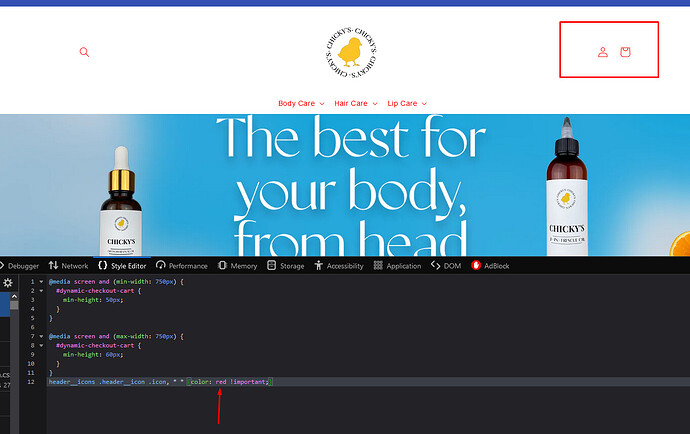Open the Performance tab
Viewport: 690px width, 434px height.
point(182,266)
